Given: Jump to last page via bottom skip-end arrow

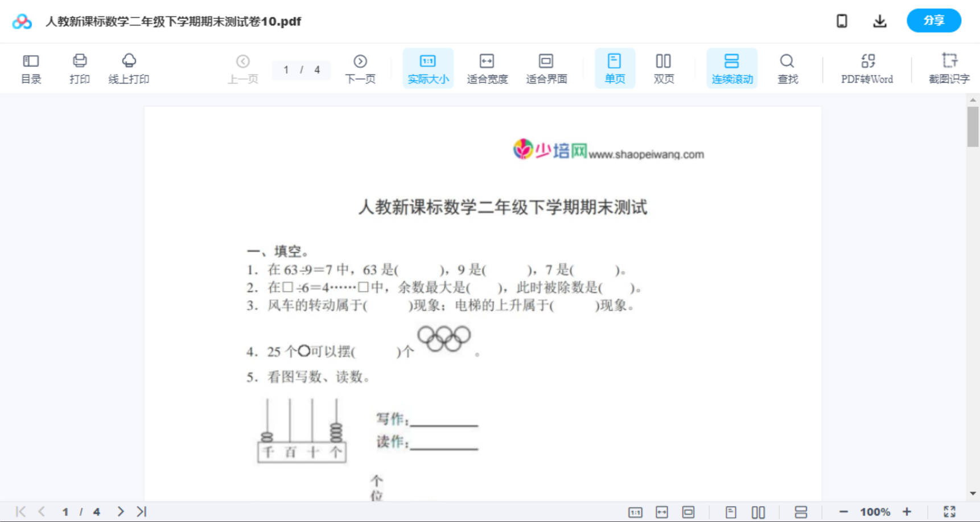Looking at the screenshot, I should pos(141,511).
